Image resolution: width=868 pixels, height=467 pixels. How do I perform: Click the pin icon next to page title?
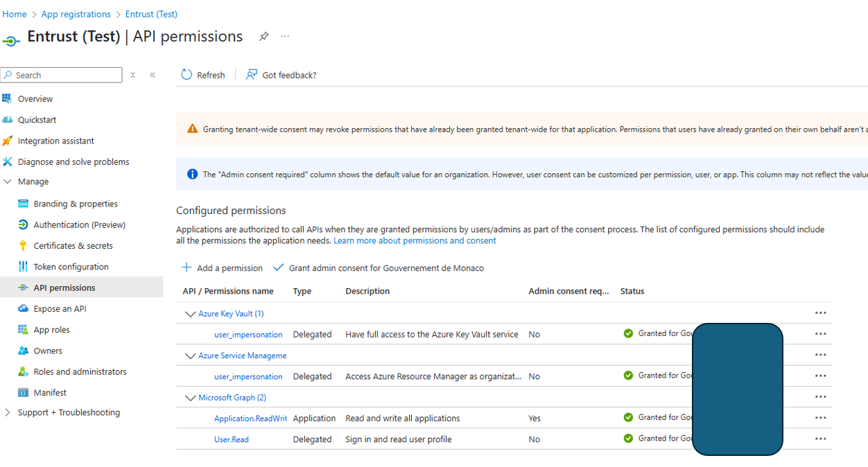[x=263, y=37]
